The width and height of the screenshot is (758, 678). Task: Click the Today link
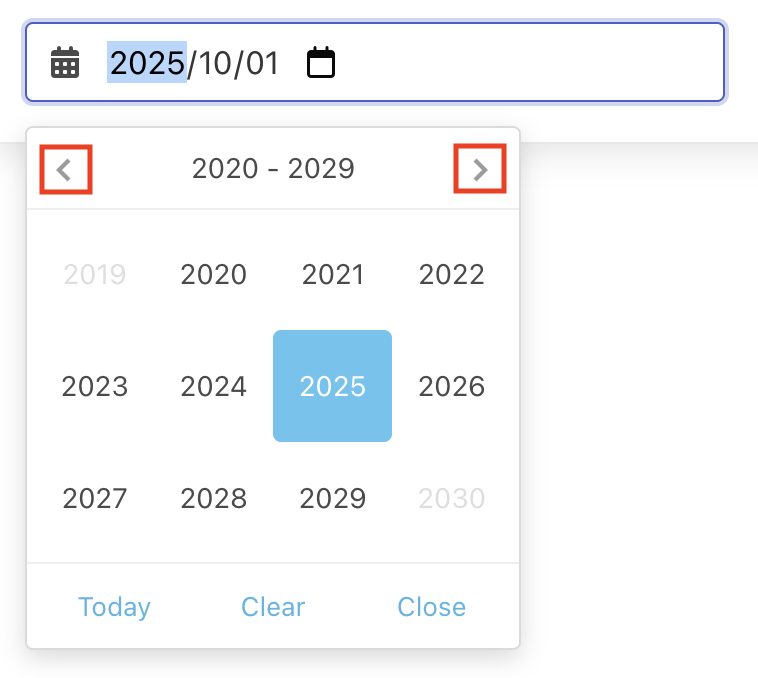point(115,607)
